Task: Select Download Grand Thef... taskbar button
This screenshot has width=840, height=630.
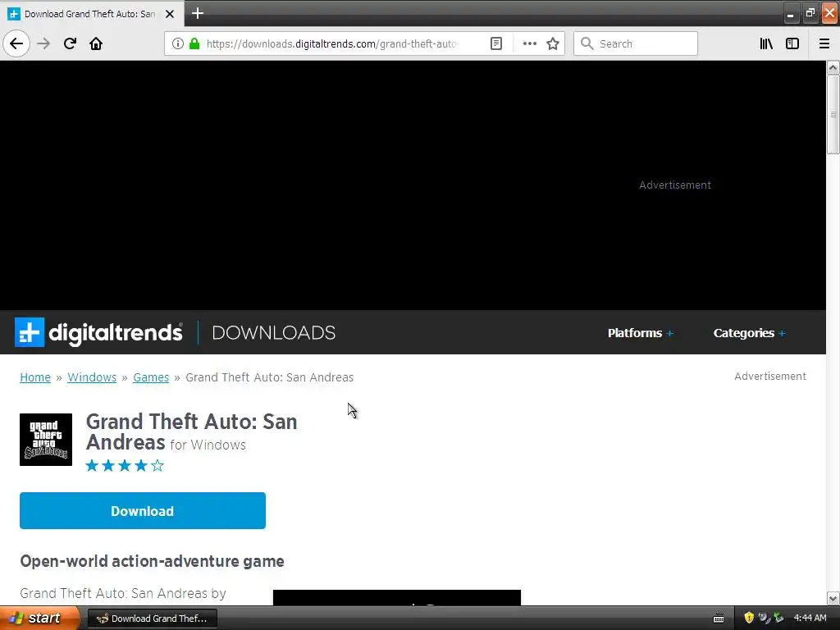Action: [x=152, y=619]
